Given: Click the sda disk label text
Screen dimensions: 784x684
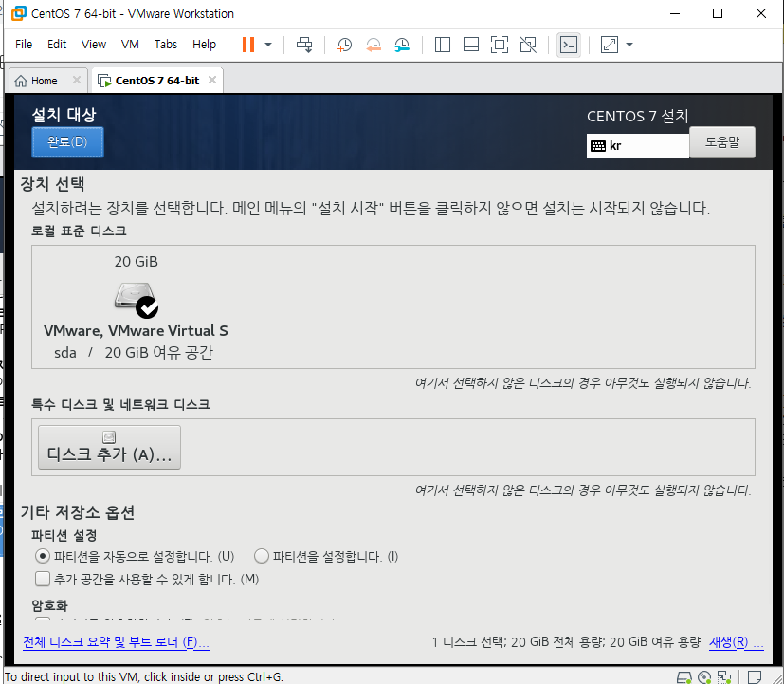Looking at the screenshot, I should click(x=65, y=353).
